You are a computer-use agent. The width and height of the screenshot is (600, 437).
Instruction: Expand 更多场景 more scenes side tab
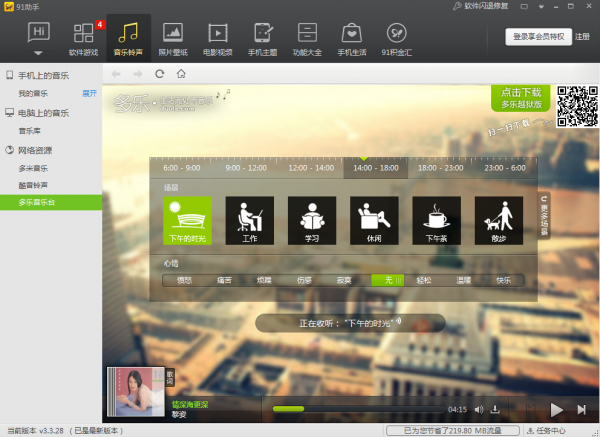pos(544,216)
